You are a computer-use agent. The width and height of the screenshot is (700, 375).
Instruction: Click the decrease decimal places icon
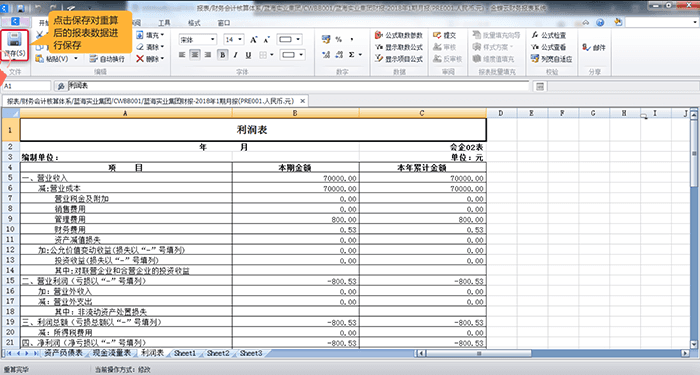point(339,54)
